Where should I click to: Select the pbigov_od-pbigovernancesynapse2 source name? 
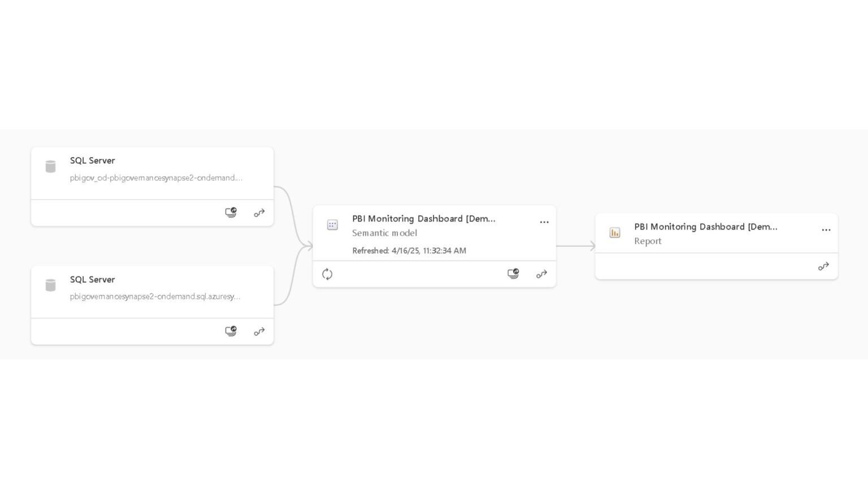coord(156,177)
